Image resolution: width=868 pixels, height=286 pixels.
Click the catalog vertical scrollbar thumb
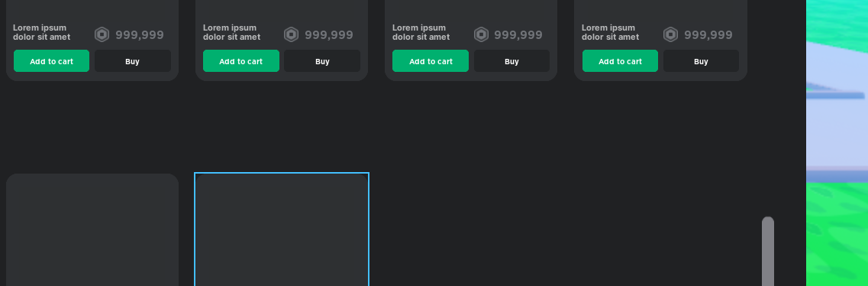[768, 251]
